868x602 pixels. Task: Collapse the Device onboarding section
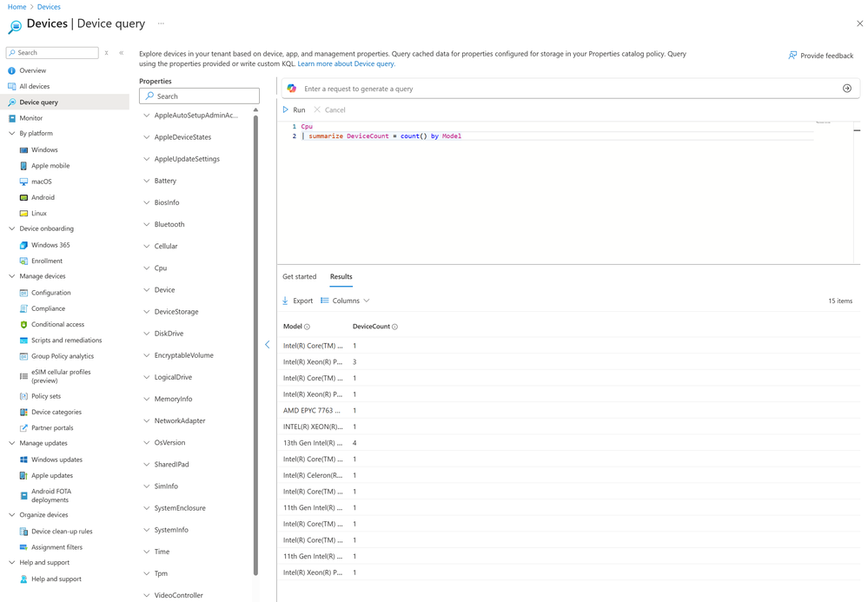click(x=11, y=228)
